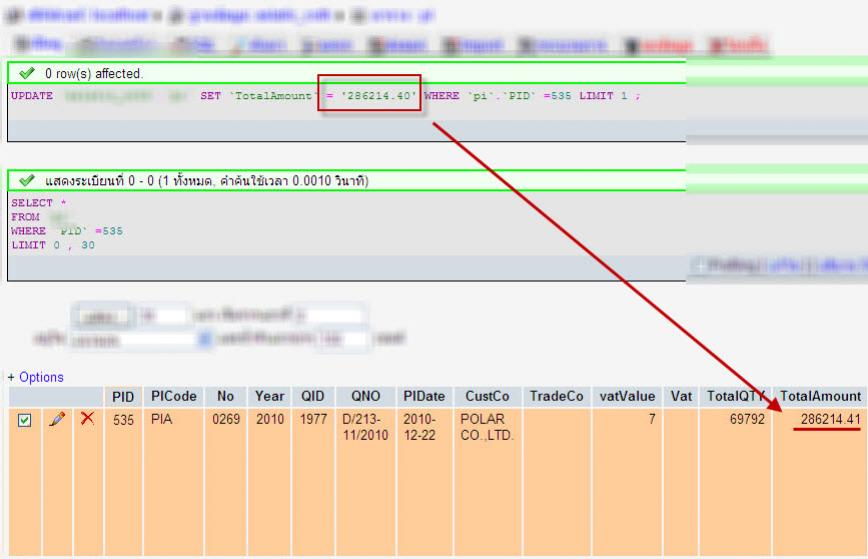
Task: Select the Year cell value 2010
Action: 270,419
